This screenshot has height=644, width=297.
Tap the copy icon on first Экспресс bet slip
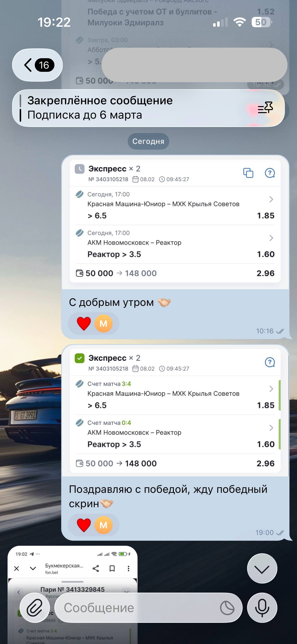[248, 173]
